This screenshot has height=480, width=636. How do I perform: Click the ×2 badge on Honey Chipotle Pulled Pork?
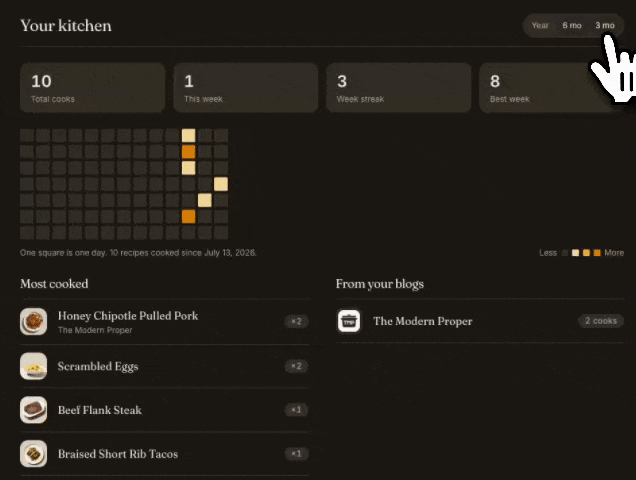point(296,321)
